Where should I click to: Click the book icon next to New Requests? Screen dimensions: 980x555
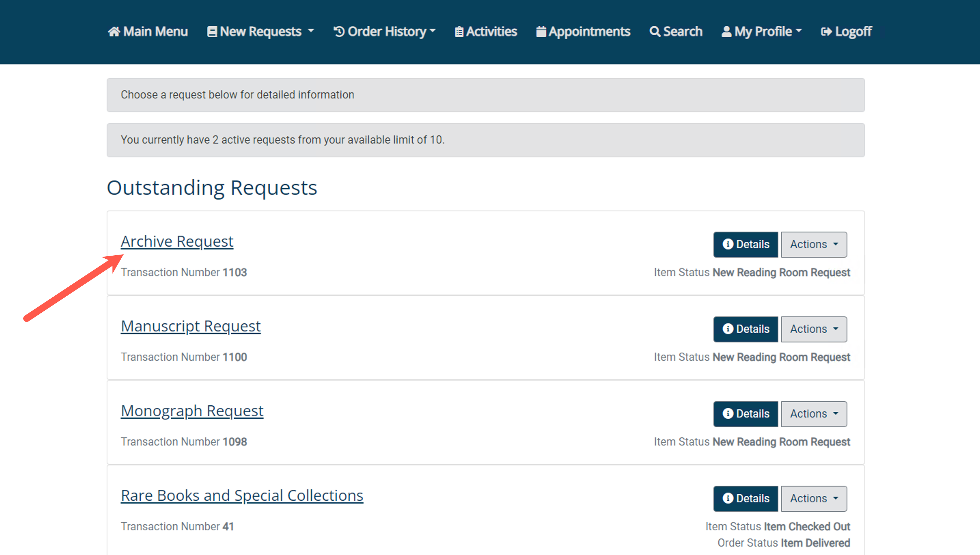point(212,31)
